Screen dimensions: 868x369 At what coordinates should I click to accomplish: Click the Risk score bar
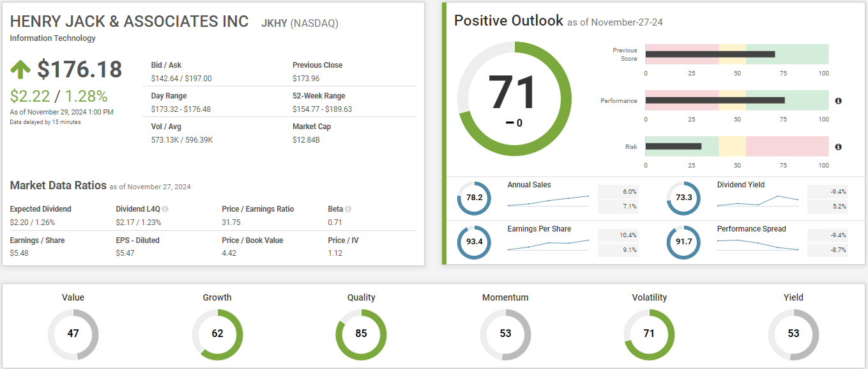pos(737,146)
